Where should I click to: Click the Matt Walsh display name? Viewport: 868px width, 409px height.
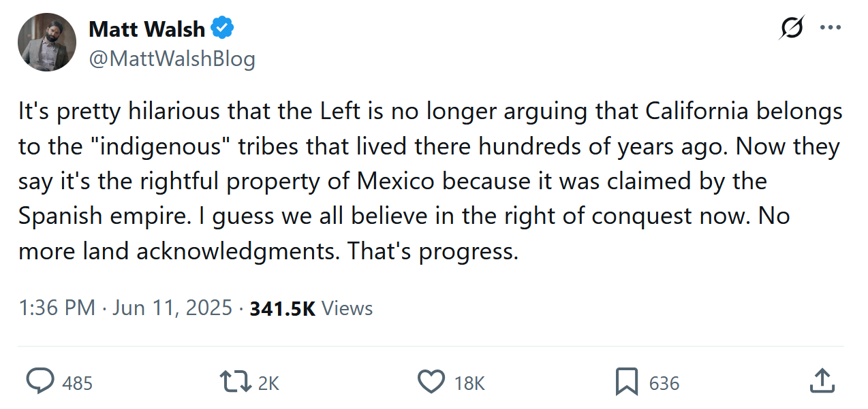coord(146,29)
